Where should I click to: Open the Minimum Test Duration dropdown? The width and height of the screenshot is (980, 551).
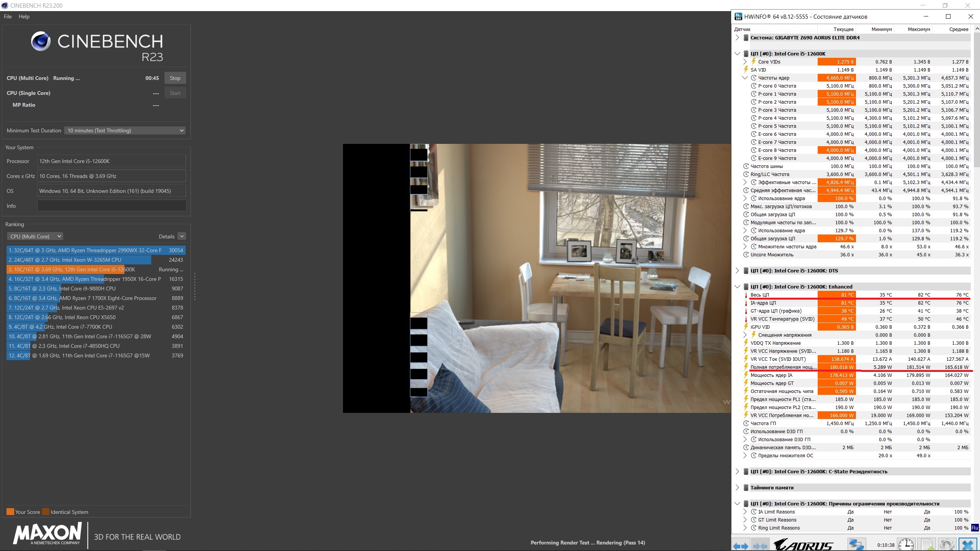(125, 130)
